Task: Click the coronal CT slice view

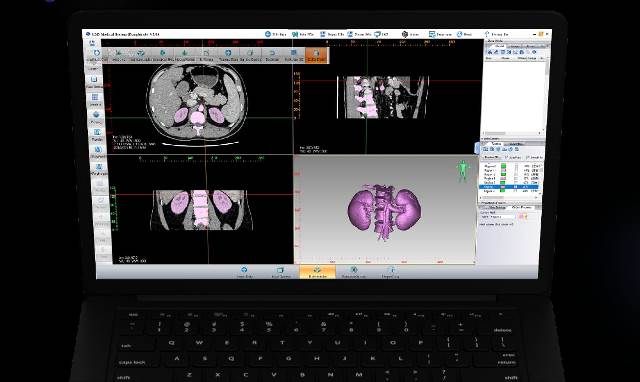Action: coord(202,210)
